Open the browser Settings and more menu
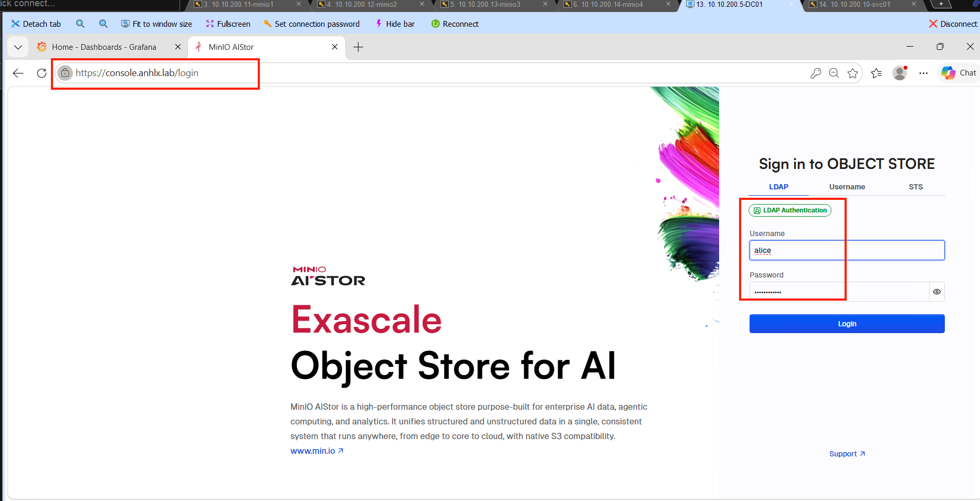The width and height of the screenshot is (980, 501). pyautogui.click(x=924, y=73)
